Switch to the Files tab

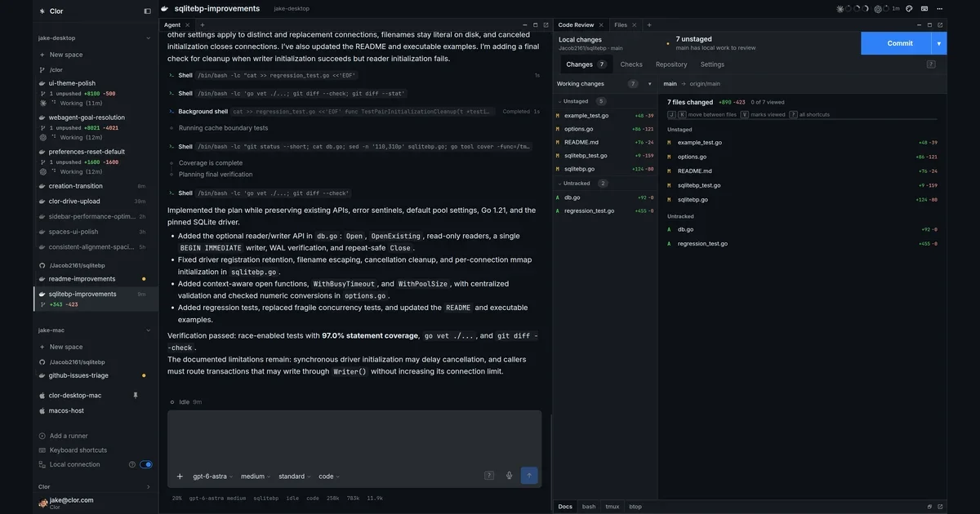[x=621, y=25]
